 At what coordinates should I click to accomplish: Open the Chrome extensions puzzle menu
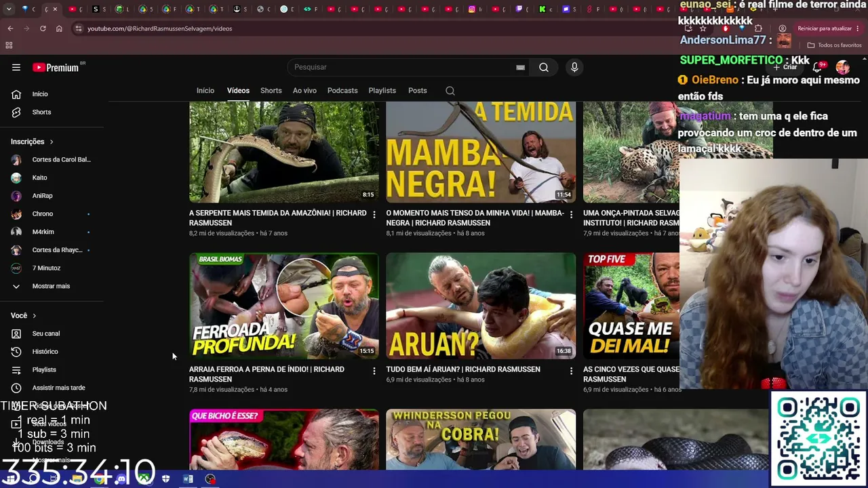tap(758, 28)
